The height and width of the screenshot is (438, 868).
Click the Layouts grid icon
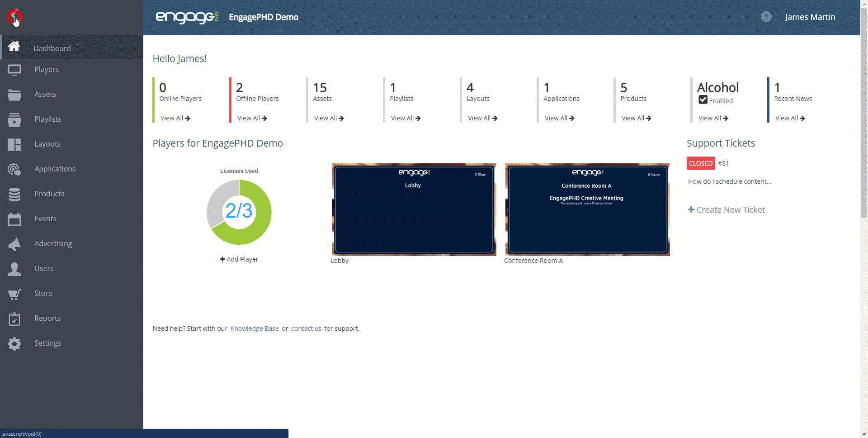point(14,144)
